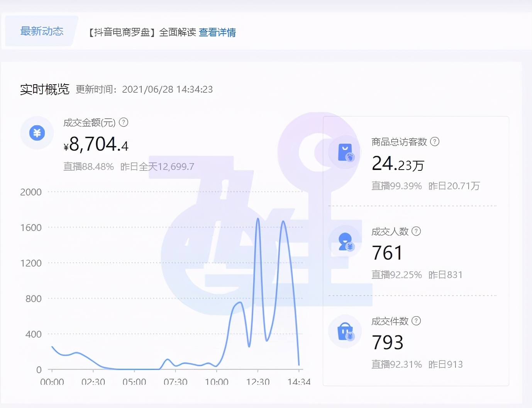Image resolution: width=532 pixels, height=408 pixels.
Task: Open the 查看详情 link
Action: coord(218,32)
